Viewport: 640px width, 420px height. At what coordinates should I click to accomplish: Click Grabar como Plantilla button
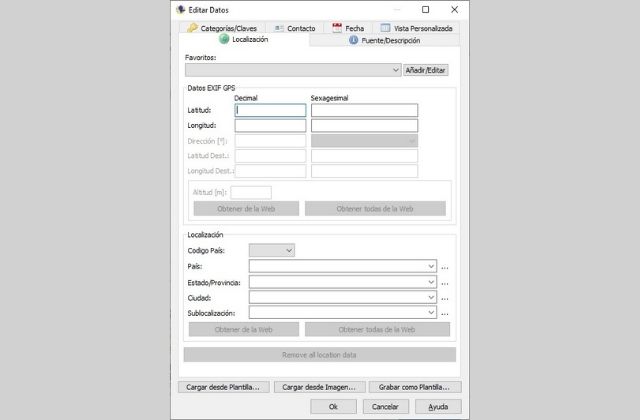point(414,386)
